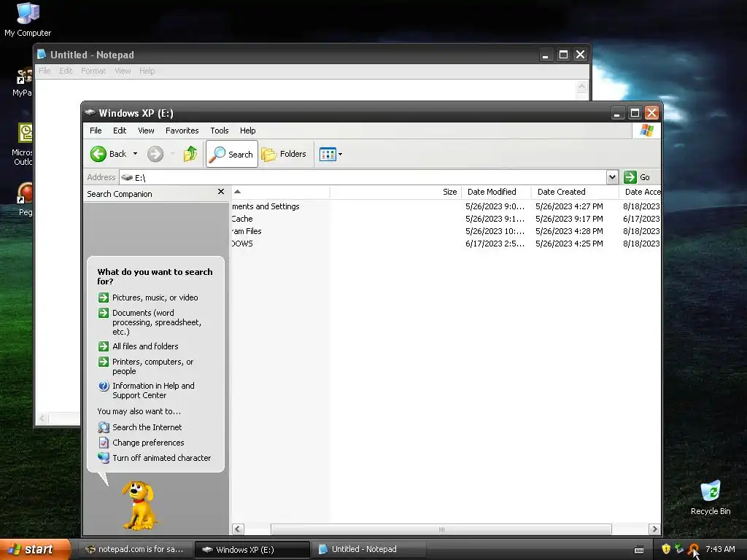The image size is (747, 560).
Task: Click the horizontal scrollbar thumb in file list
Action: point(441,529)
